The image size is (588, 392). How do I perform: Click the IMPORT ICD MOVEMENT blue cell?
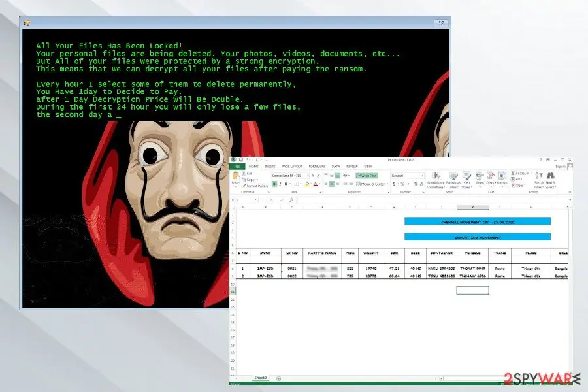478,237
